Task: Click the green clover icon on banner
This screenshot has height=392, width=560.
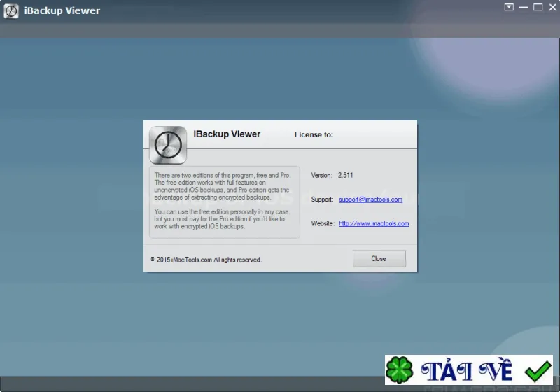Action: point(399,370)
